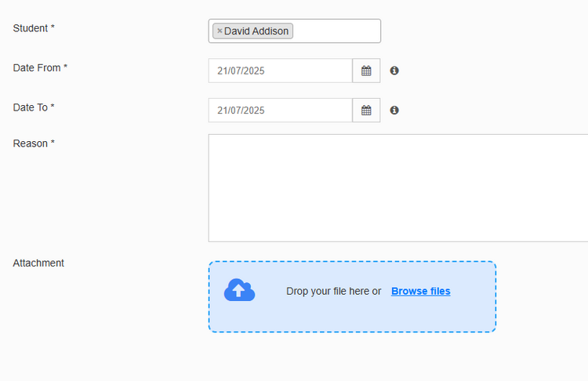Click inside the Date From input

click(280, 71)
